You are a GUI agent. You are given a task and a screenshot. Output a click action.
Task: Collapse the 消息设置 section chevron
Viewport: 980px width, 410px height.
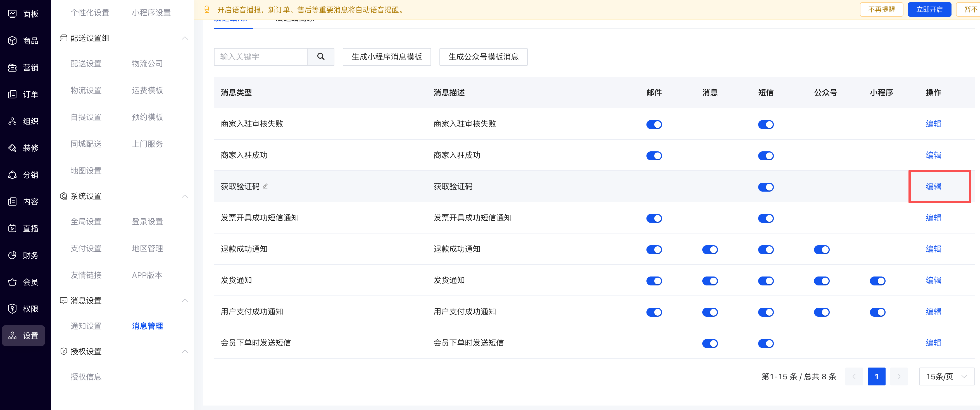pos(185,301)
